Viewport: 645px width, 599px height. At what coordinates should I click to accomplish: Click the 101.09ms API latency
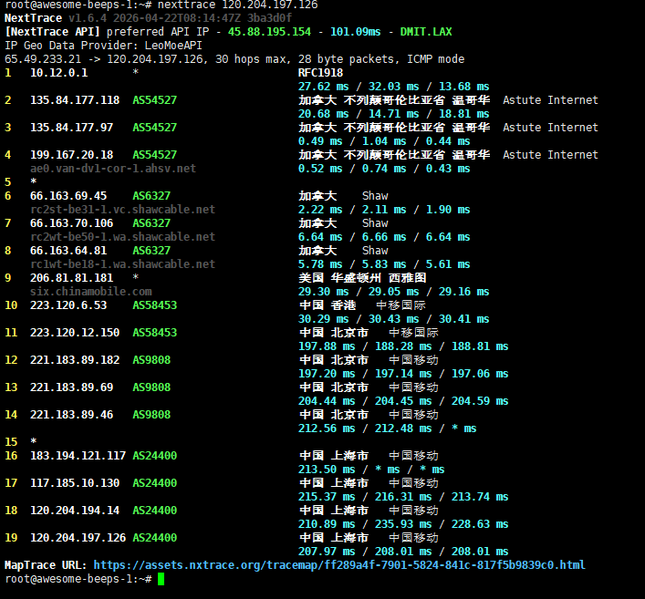(x=355, y=32)
